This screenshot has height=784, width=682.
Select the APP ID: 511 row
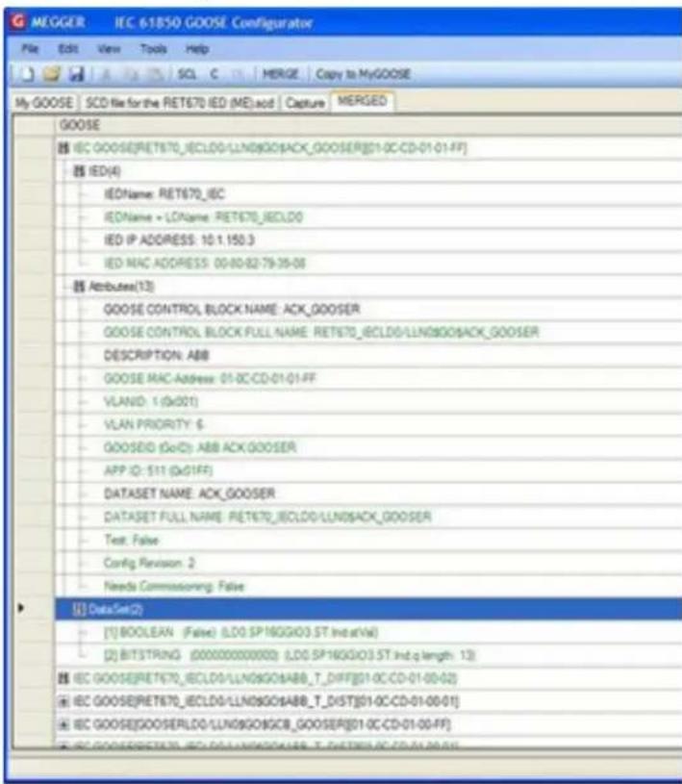click(368, 470)
